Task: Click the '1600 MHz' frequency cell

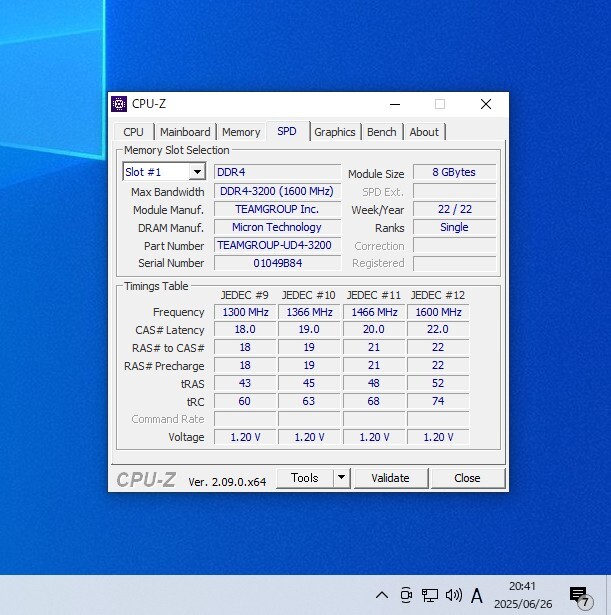Action: click(438, 312)
